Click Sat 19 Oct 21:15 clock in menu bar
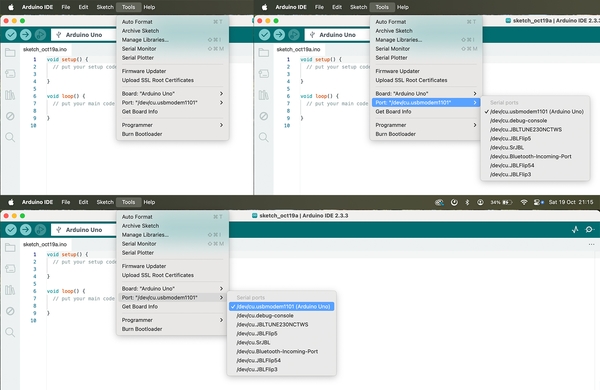The height and width of the screenshot is (390, 600). click(571, 202)
